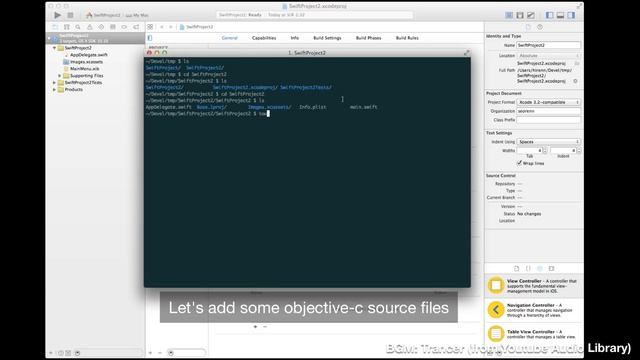Go forward using jump bar right arrow
Image resolution: width=640 pixels, height=360 pixels.
coord(171,27)
